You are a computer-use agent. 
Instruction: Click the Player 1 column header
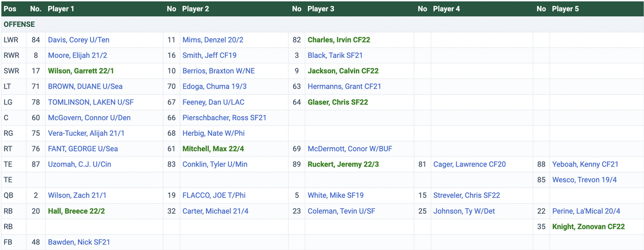coord(61,9)
